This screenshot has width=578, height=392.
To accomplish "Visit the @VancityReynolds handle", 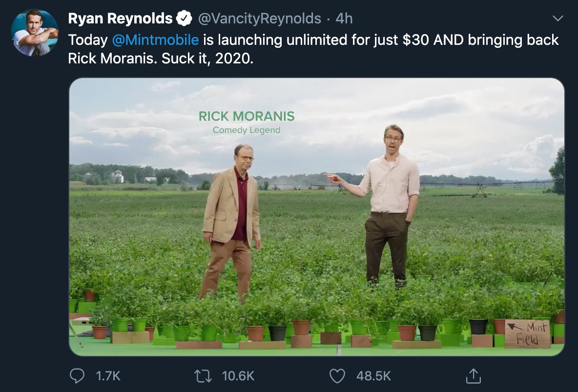I will coord(259,19).
